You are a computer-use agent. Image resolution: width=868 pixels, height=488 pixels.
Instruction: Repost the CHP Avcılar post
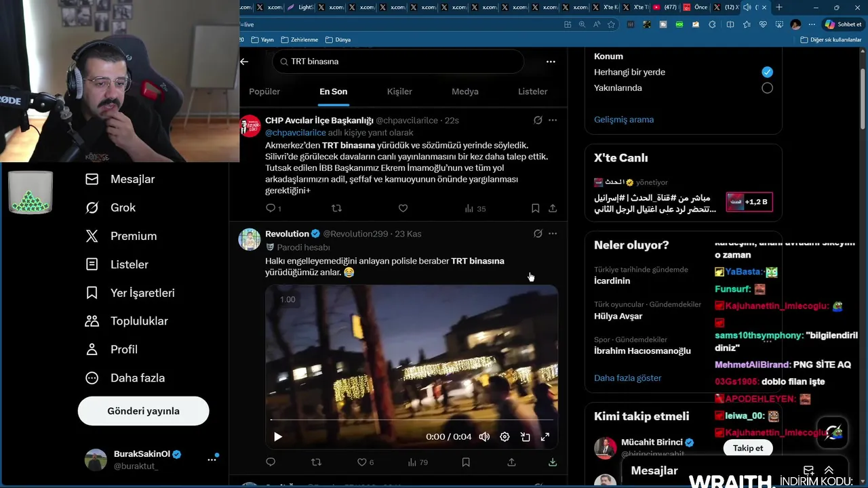[336, 208]
